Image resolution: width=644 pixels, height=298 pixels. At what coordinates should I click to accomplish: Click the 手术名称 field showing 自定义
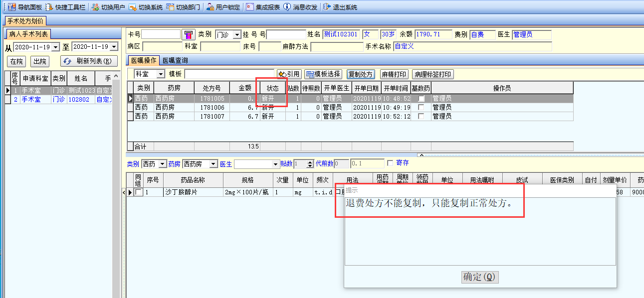tap(472, 47)
